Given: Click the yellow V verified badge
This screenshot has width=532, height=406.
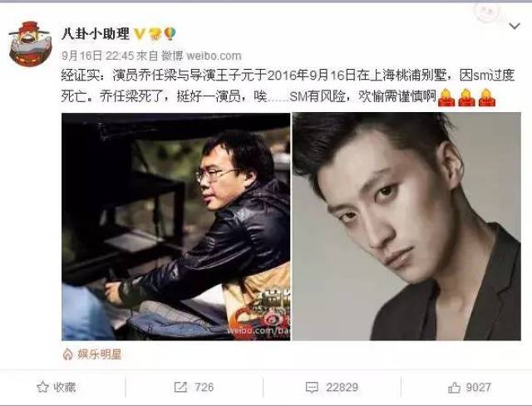Looking at the screenshot, I should pyautogui.click(x=140, y=33).
